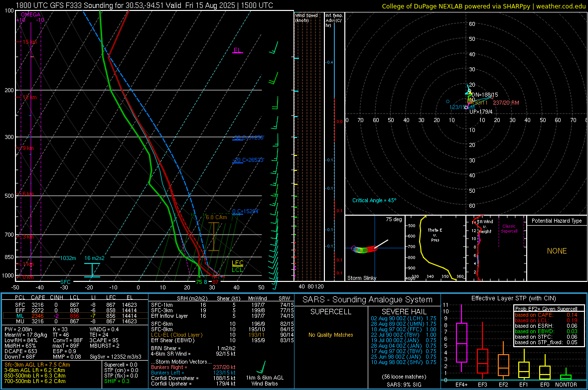Click the Wind Speed (knots) panel header
The width and height of the screenshot is (588, 390).
tap(306, 17)
